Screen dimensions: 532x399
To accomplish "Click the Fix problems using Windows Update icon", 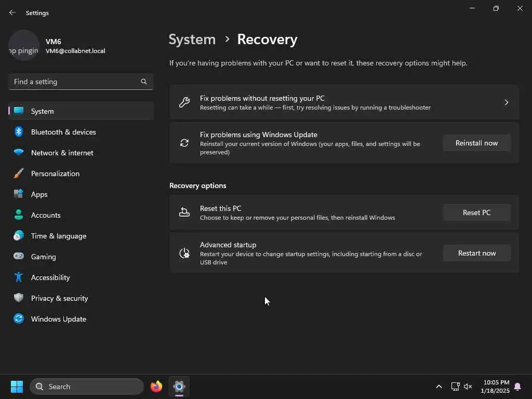I will pyautogui.click(x=184, y=143).
